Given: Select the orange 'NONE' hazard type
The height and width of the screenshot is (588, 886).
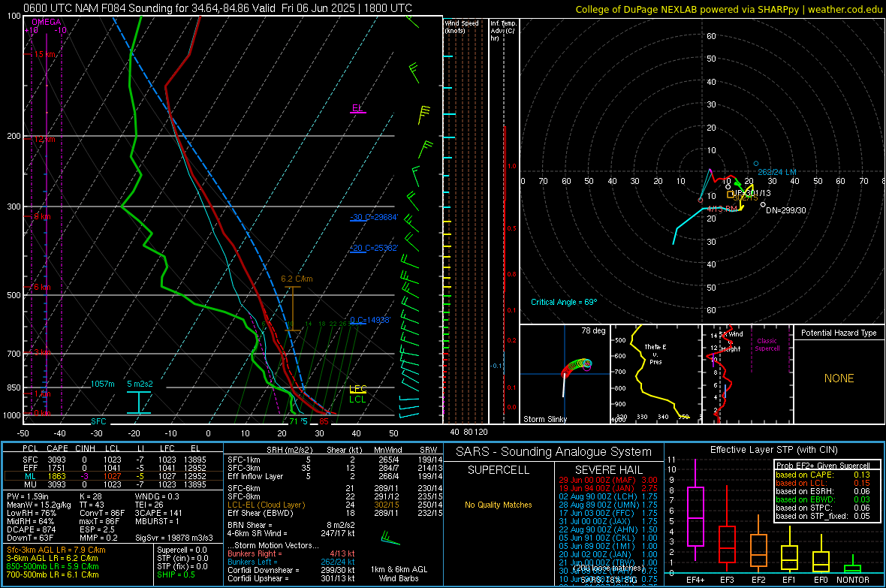Looking at the screenshot, I should click(839, 378).
